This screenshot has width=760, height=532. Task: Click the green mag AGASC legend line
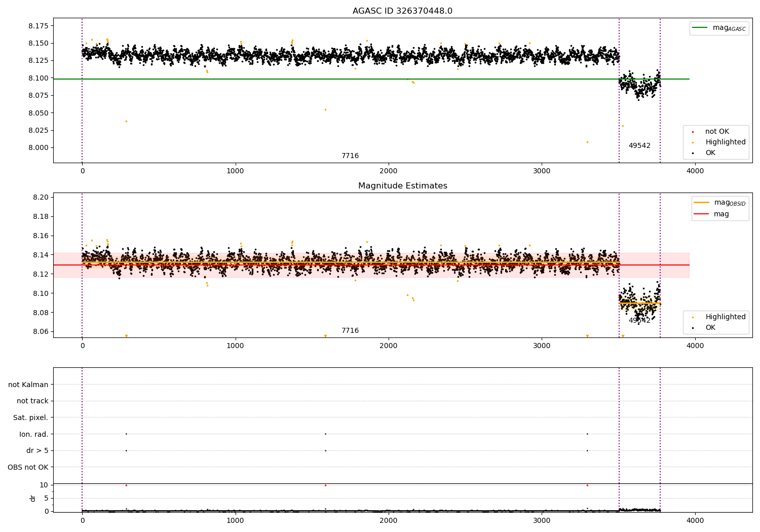(x=701, y=28)
